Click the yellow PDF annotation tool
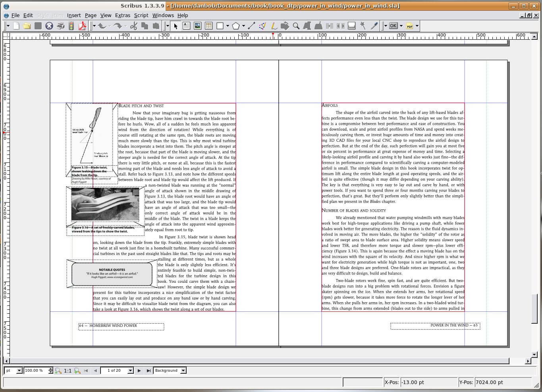The height and width of the screenshot is (392, 542). coord(410,26)
